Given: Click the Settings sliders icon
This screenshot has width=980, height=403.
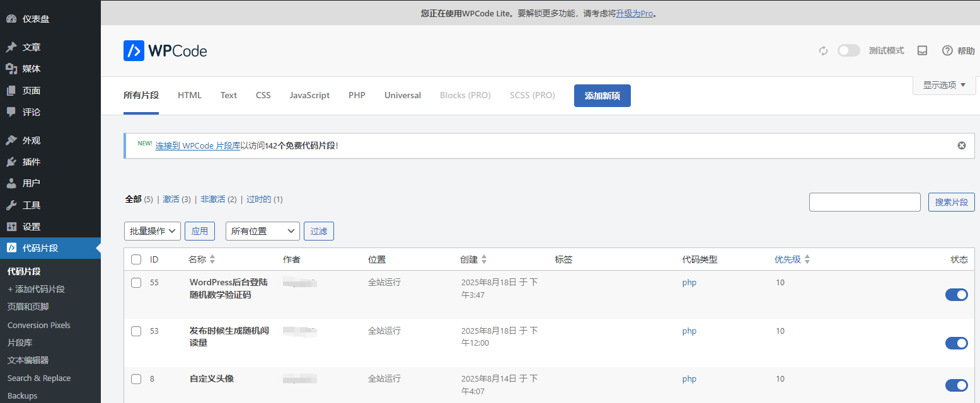Looking at the screenshot, I should 11,227.
